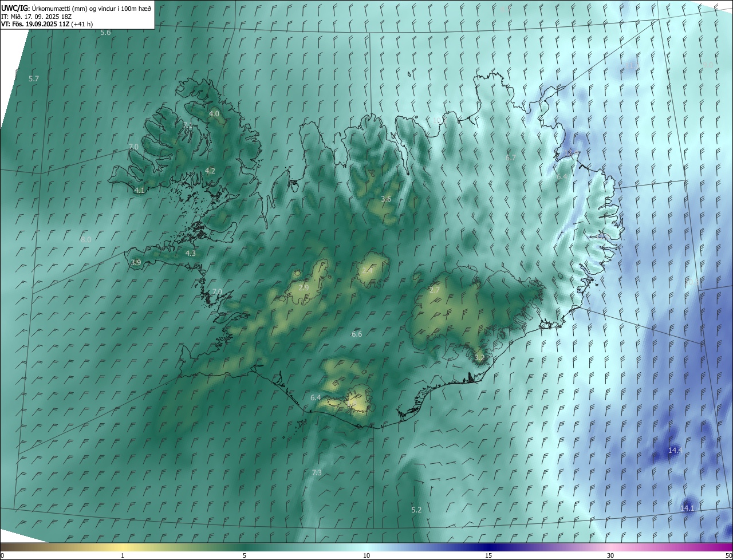Click the initial time line 'IT: Mið. 17. 09. 2025 18Z'
This screenshot has height=560, width=733.
click(x=38, y=17)
